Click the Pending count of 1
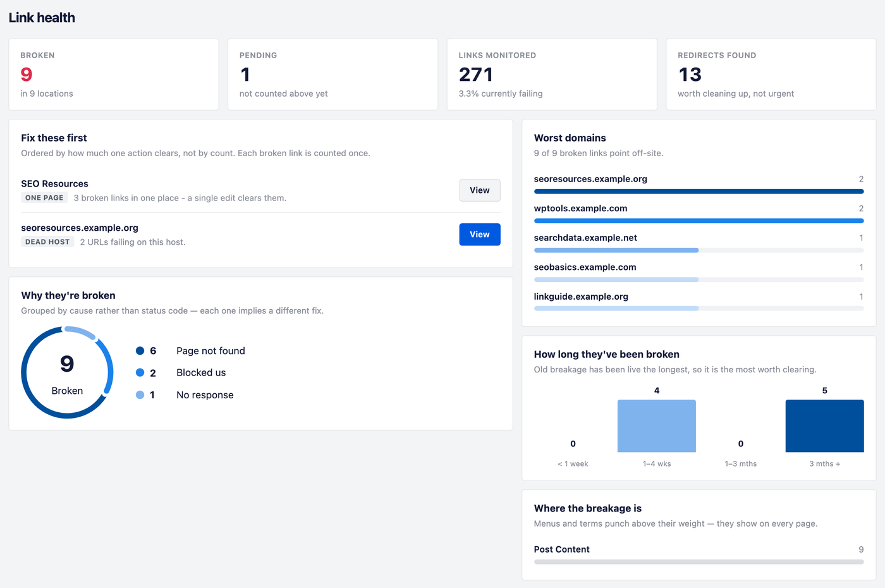885x588 pixels. pyautogui.click(x=245, y=75)
